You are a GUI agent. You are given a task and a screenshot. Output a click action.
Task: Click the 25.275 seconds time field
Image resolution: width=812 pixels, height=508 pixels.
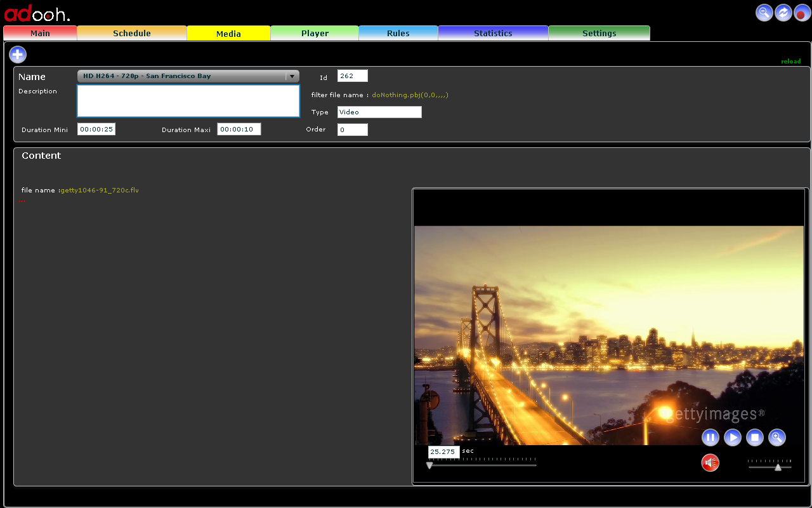tap(443, 452)
